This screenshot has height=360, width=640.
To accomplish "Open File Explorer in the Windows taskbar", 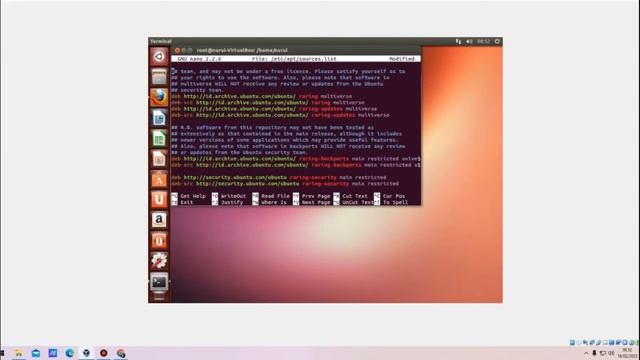I will click(18, 353).
